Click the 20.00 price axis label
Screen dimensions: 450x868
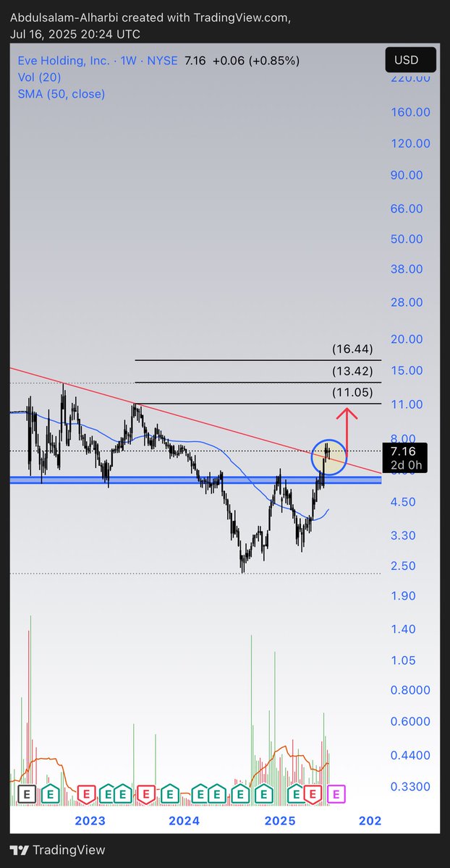pos(406,339)
